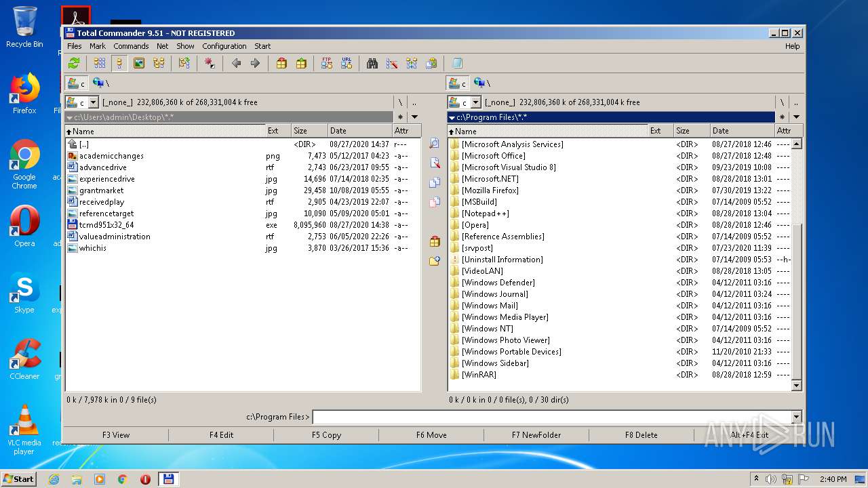This screenshot has width=868, height=488.
Task: Go to root using left panel backslash button
Action: click(400, 102)
